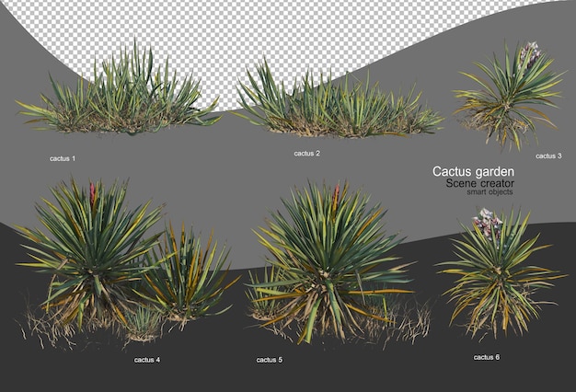The image size is (576, 392).
Task: Select the cactus 3 flowering plant image
Action: tap(509, 97)
